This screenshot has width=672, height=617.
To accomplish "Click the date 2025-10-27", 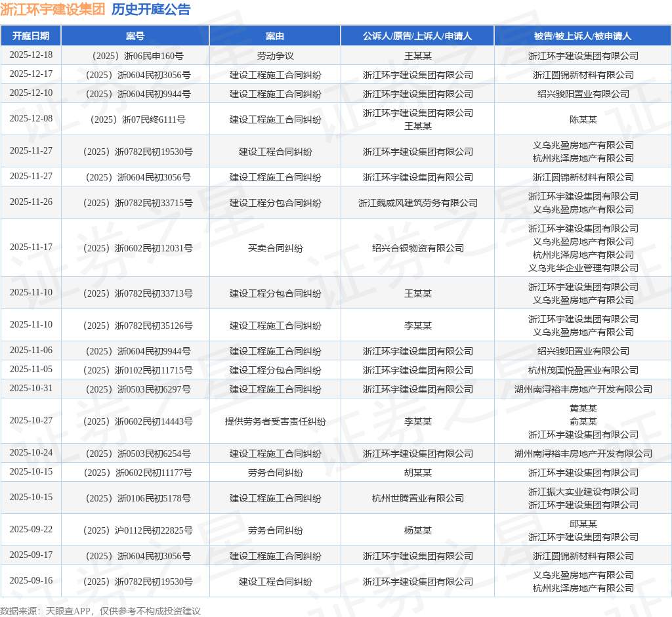I will point(31,420).
